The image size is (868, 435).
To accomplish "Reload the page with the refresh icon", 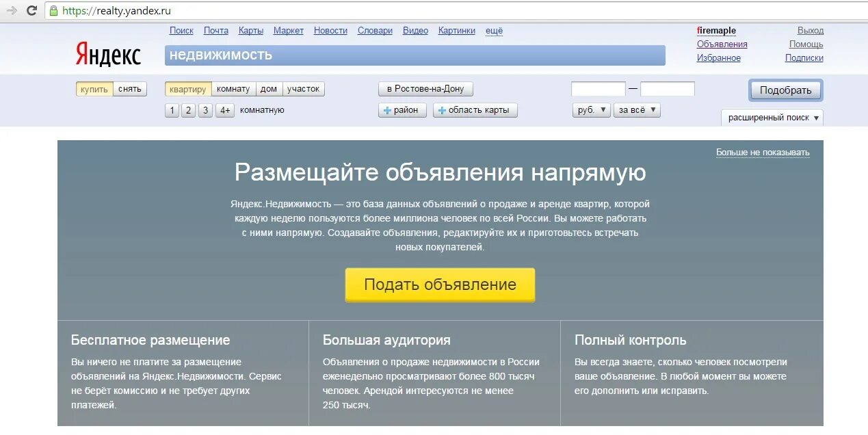I will [31, 11].
